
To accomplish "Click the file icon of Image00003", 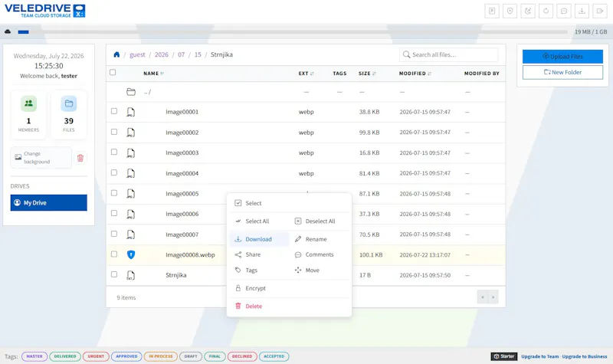I will 130,152.
